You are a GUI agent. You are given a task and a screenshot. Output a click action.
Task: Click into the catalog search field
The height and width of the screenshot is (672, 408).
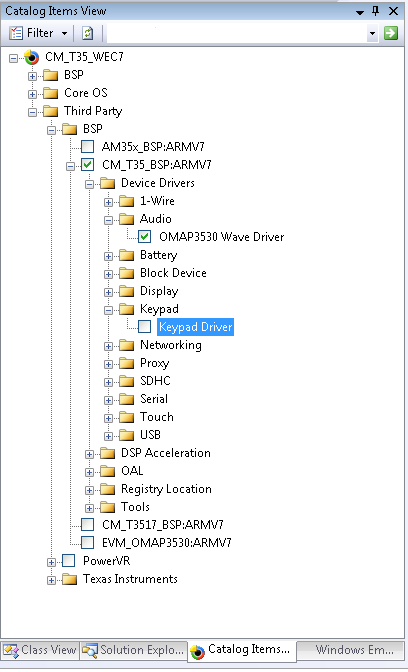click(x=236, y=33)
